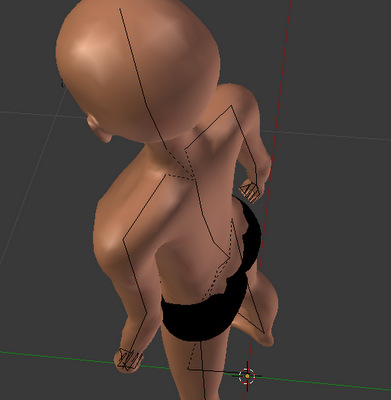Screen dimensions: 391x400
Task: Select the right hand finger bones
Action: pyautogui.click(x=251, y=190)
